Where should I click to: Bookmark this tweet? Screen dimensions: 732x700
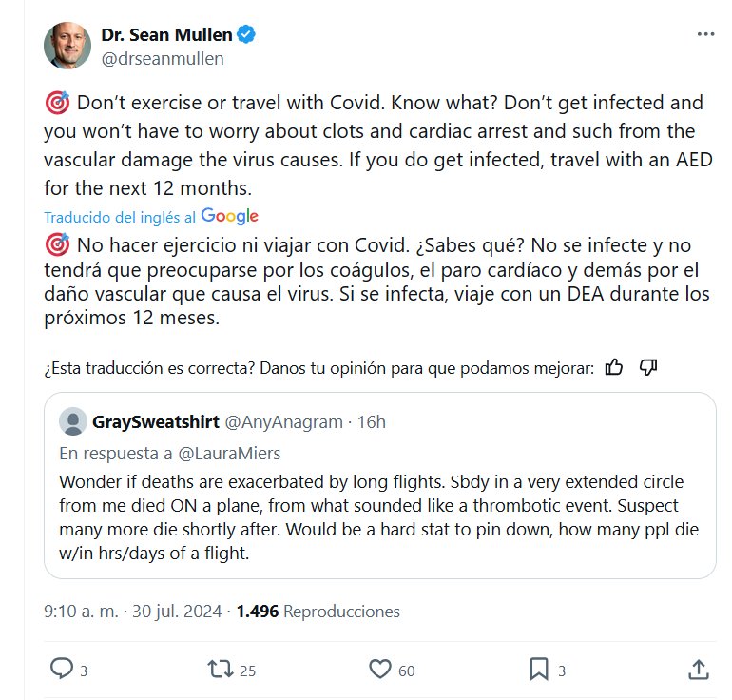coord(537,670)
